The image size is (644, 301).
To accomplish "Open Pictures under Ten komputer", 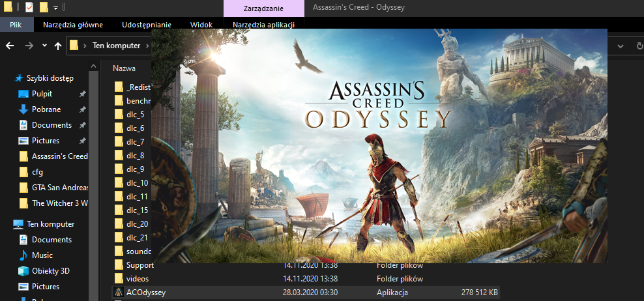I will 46,286.
